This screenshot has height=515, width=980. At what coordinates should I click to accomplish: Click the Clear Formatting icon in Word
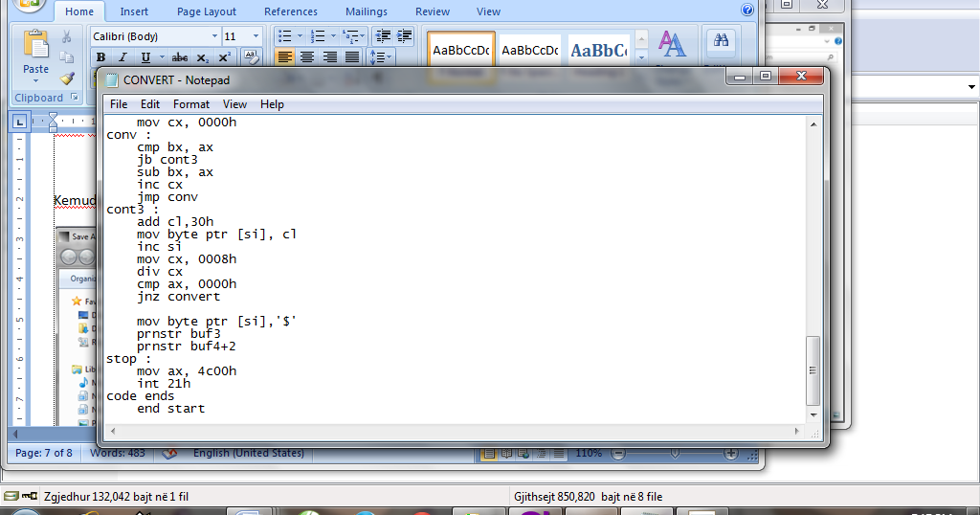tap(251, 57)
